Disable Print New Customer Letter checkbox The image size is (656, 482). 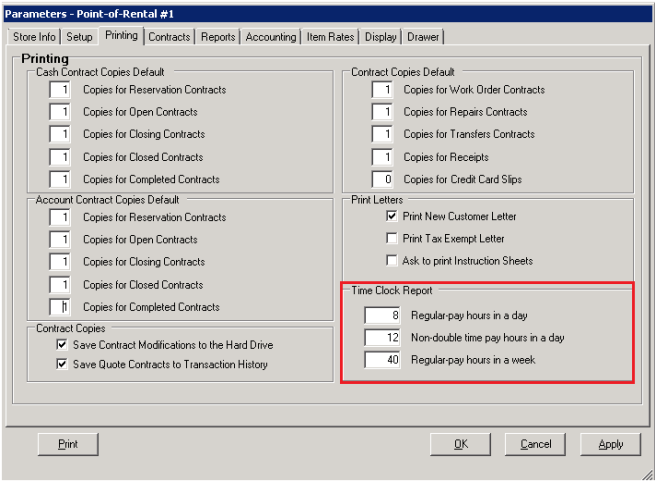point(392,216)
